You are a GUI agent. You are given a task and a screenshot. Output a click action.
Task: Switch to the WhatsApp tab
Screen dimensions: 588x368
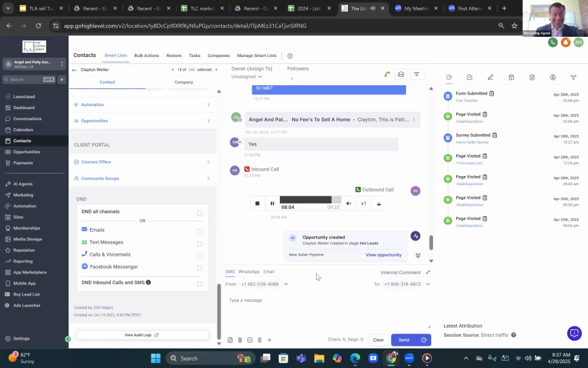pos(249,272)
